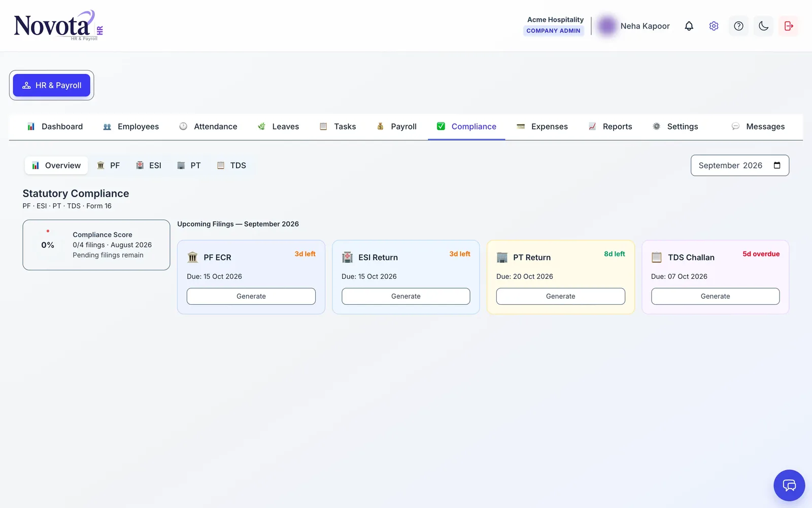Open the Expenses tab
This screenshot has width=812, height=508.
542,126
